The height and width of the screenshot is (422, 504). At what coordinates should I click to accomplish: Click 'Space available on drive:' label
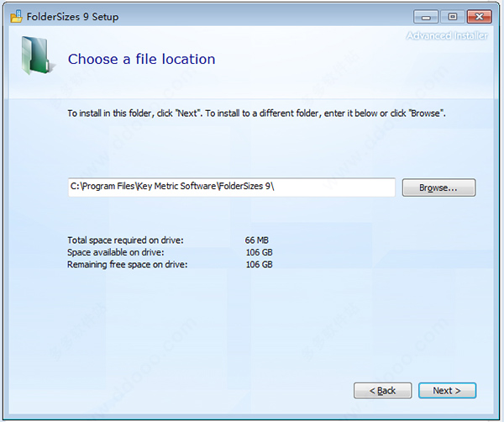coord(116,252)
